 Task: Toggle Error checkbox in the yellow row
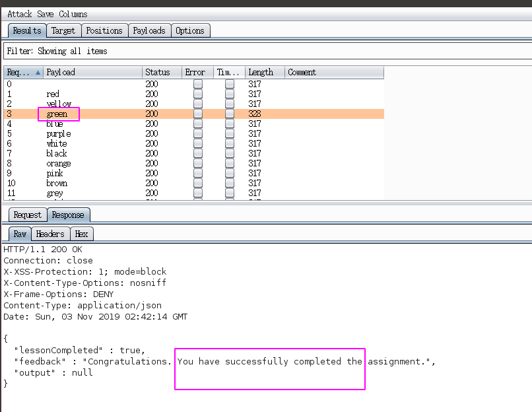198,104
